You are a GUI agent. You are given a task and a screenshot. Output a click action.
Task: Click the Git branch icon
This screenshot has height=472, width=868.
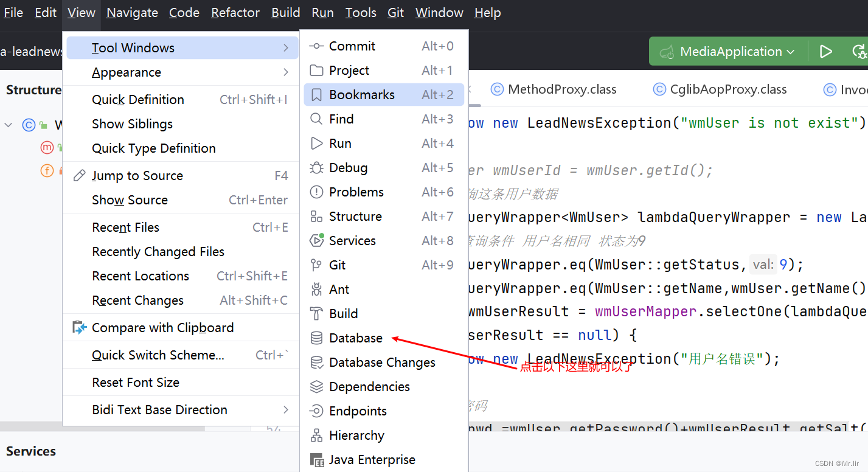[316, 265]
